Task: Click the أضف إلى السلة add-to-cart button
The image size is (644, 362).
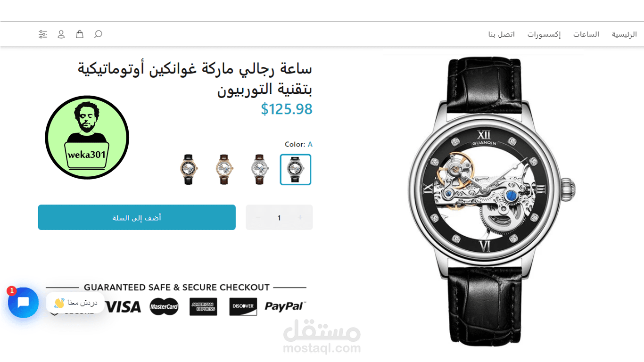Action: click(137, 217)
